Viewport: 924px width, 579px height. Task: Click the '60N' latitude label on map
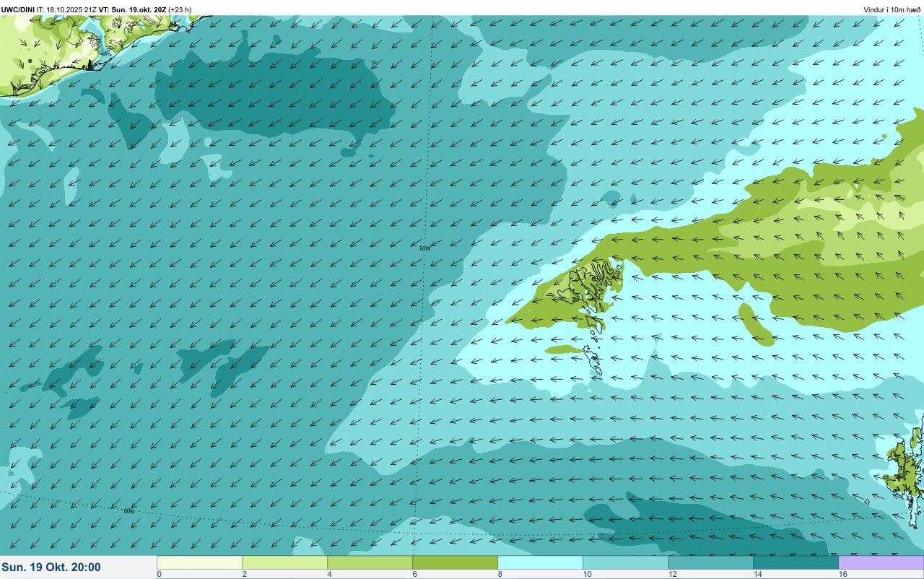129,511
